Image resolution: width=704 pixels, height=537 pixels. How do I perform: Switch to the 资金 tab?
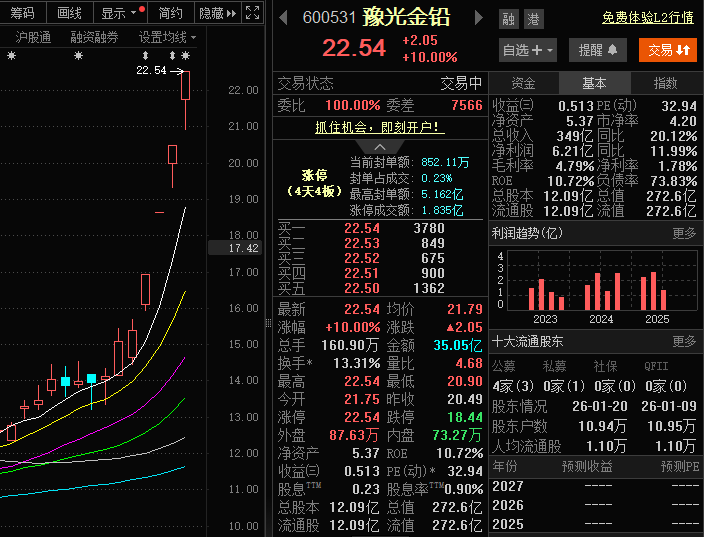pos(524,83)
